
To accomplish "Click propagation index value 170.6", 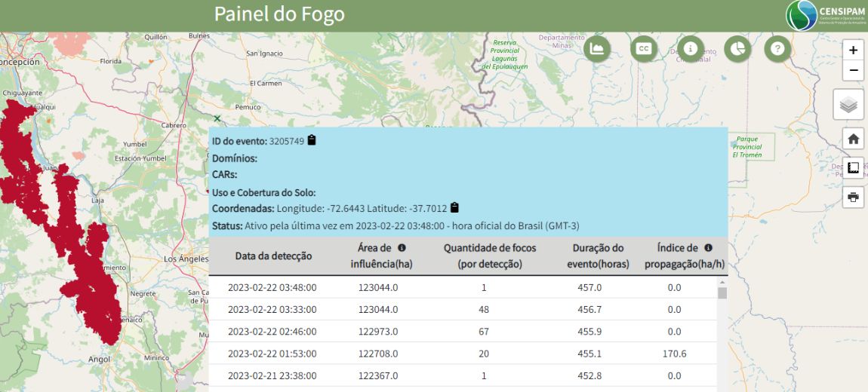I will click(x=674, y=354).
